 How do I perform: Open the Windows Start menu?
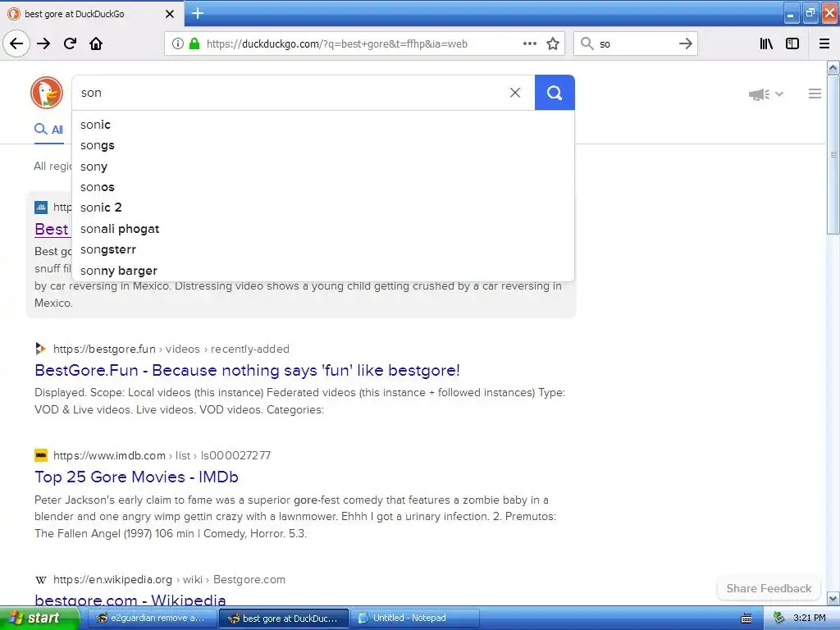tap(39, 619)
